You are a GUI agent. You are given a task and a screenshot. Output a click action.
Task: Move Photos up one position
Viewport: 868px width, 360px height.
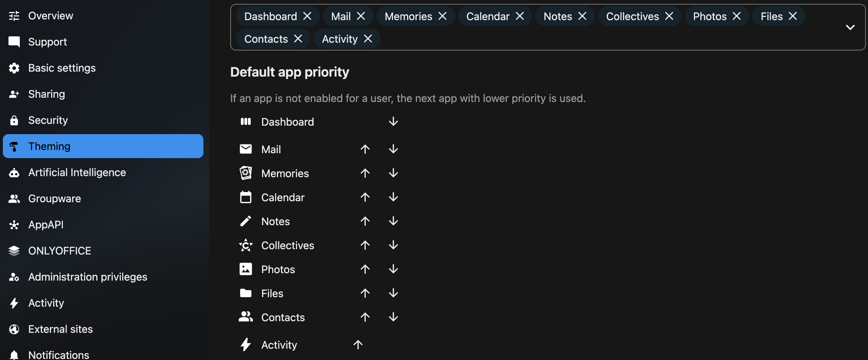(365, 269)
